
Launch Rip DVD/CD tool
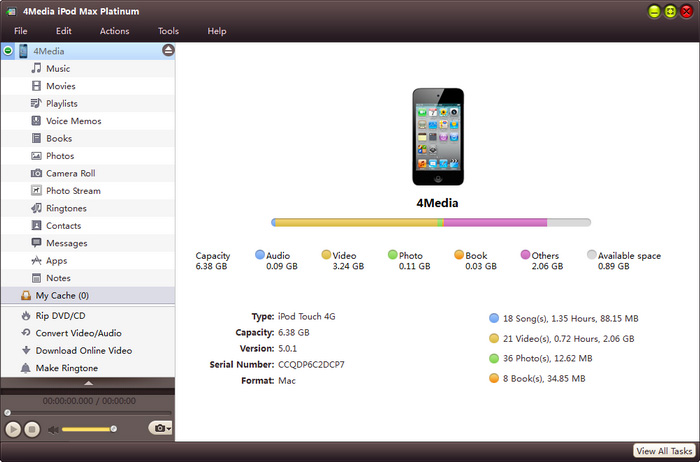coord(88,316)
